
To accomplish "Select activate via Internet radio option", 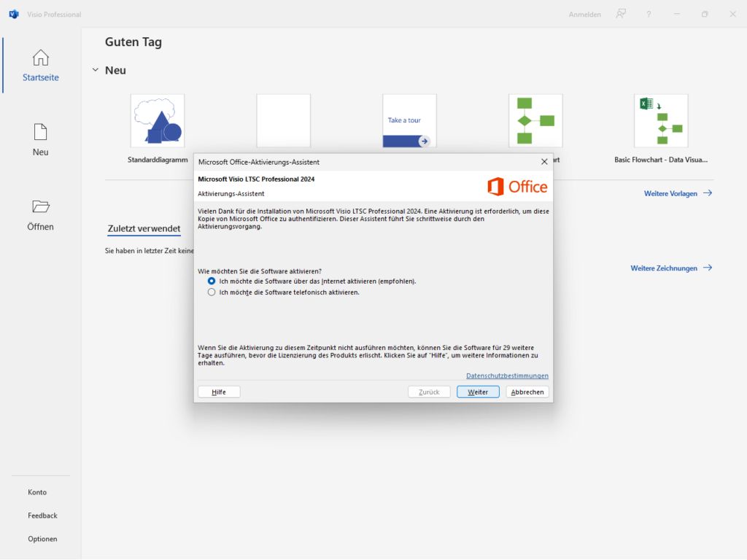I will point(212,281).
